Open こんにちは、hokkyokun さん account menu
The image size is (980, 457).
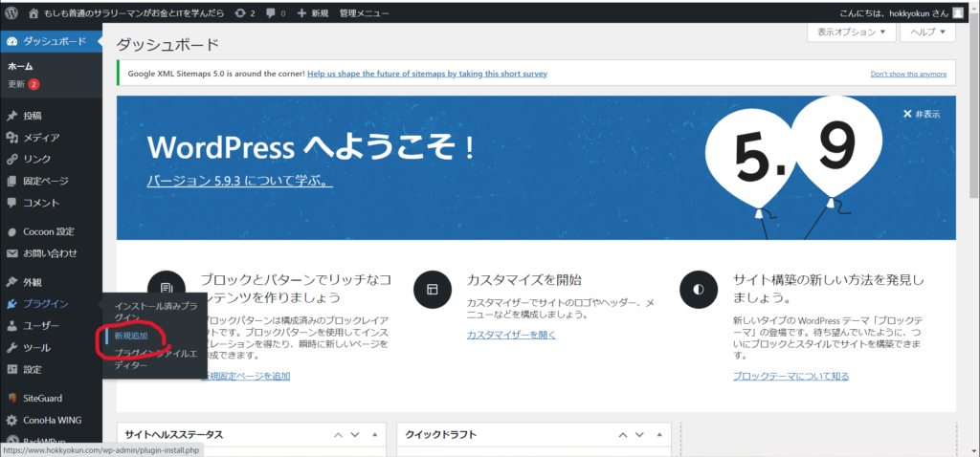coord(902,12)
